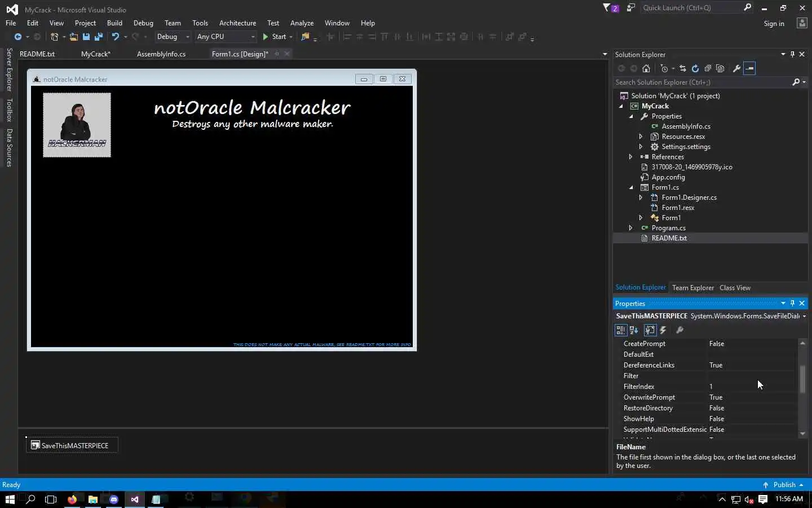Click Sync with Active Document icon
812x508 pixels.
click(x=682, y=68)
